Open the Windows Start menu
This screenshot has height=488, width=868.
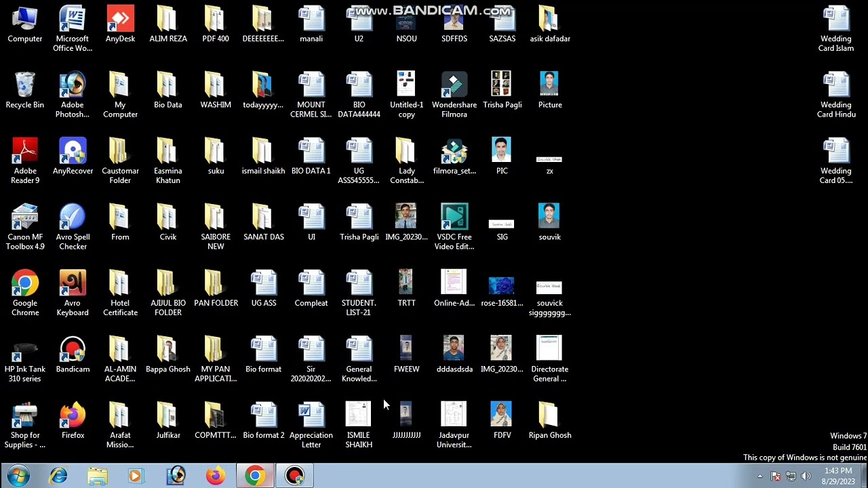(18, 476)
